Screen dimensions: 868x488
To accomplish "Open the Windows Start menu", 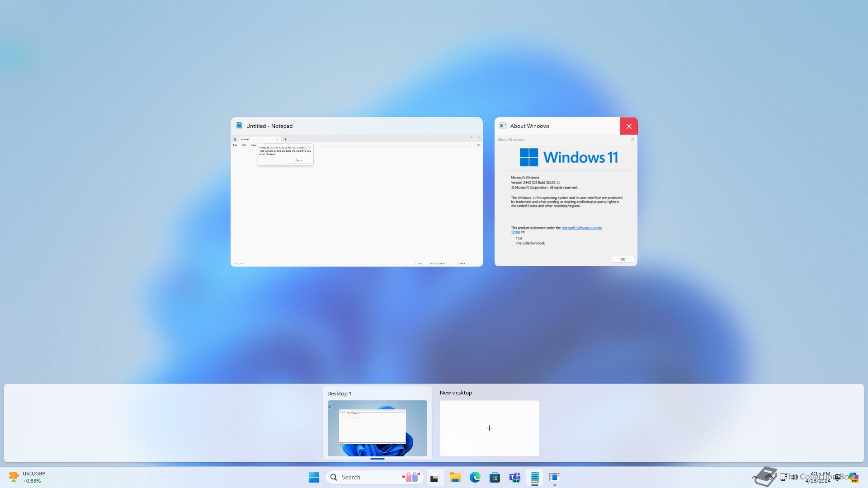I will (314, 477).
